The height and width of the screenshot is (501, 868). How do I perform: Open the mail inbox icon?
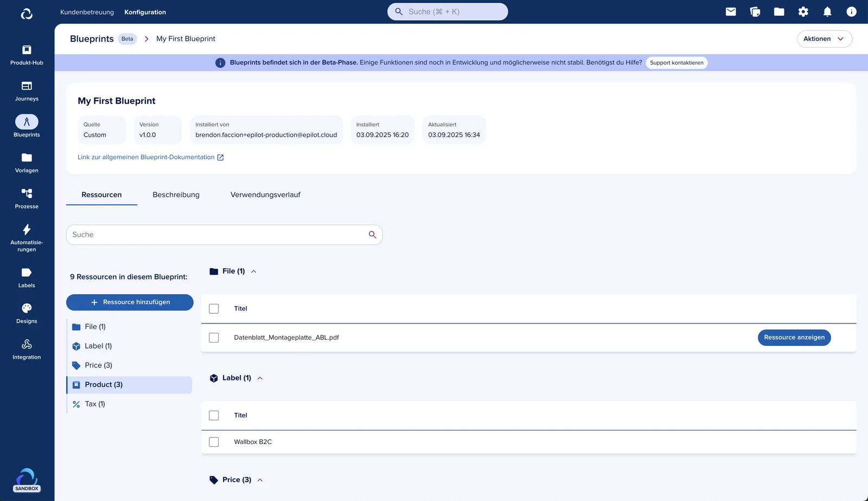[731, 11]
